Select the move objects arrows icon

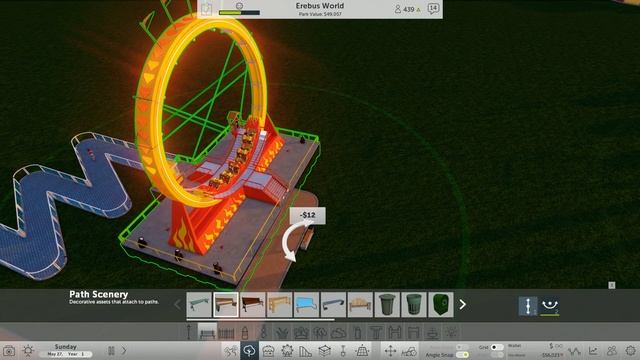point(390,351)
